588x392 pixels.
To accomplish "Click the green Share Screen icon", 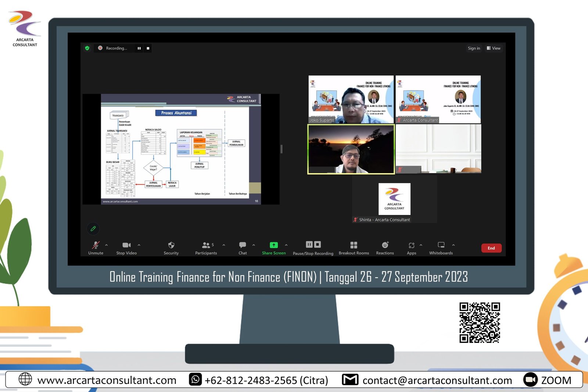I will pyautogui.click(x=274, y=245).
